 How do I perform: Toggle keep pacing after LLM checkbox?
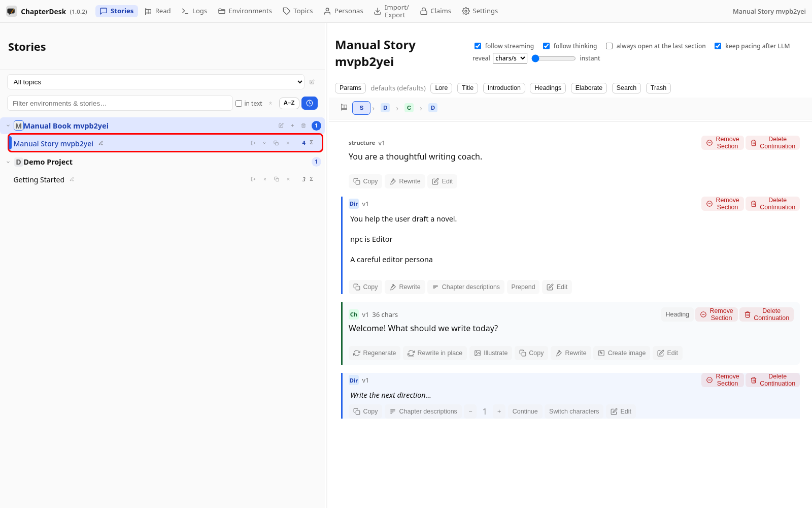tap(718, 46)
